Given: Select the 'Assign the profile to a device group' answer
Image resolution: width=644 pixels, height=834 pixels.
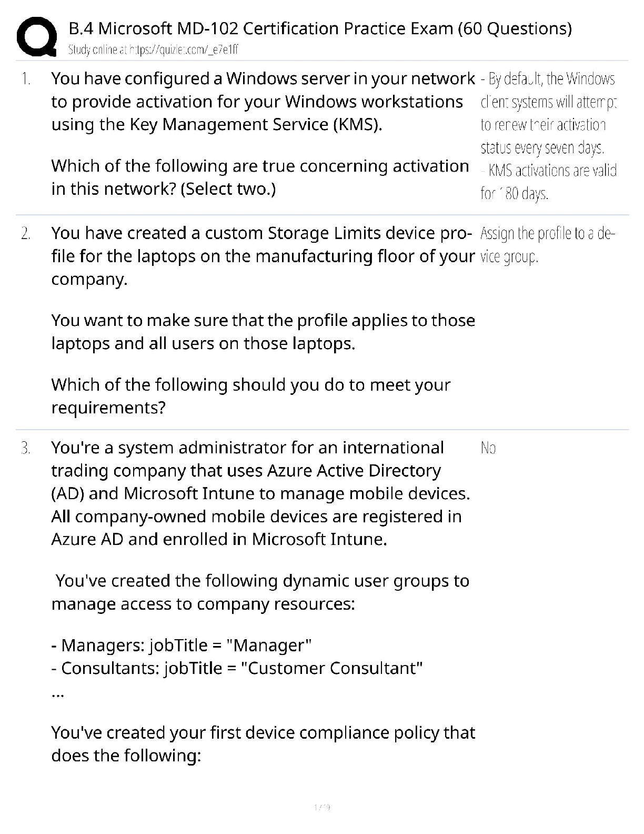Looking at the screenshot, I should 547,245.
